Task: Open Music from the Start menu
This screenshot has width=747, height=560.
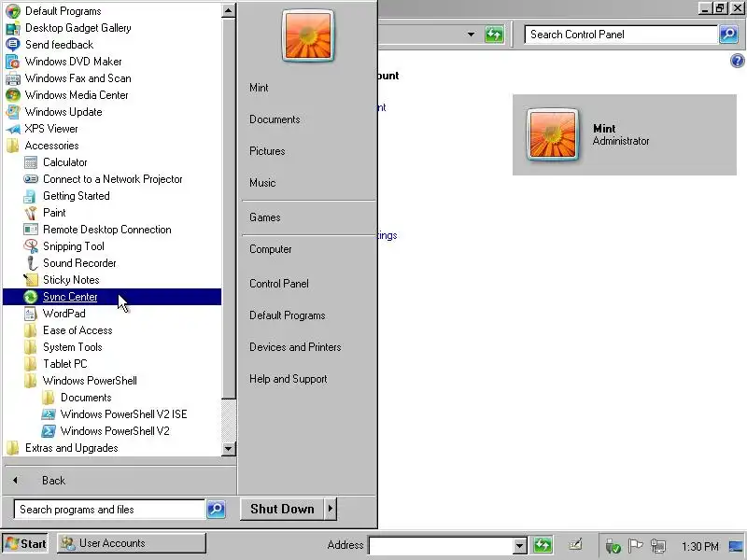Action: pos(262,183)
